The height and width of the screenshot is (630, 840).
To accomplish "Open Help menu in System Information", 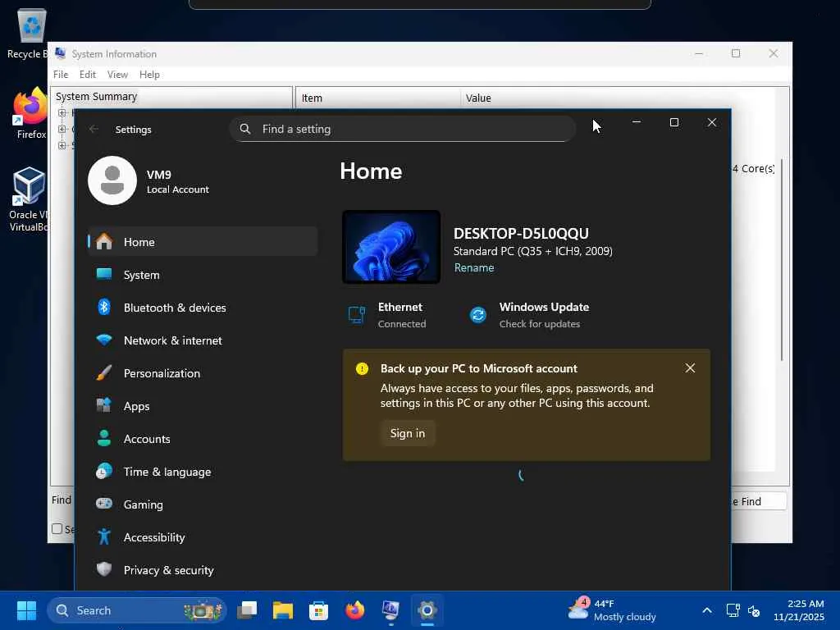I will point(149,75).
